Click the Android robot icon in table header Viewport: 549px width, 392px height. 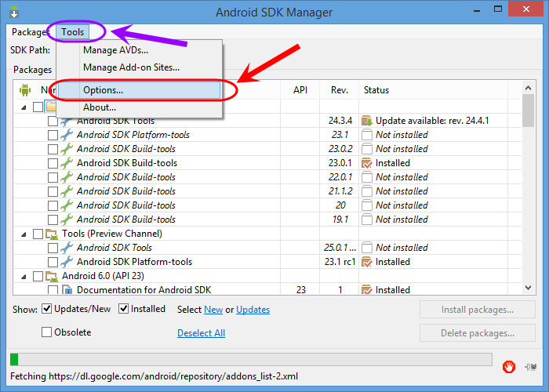coord(25,90)
